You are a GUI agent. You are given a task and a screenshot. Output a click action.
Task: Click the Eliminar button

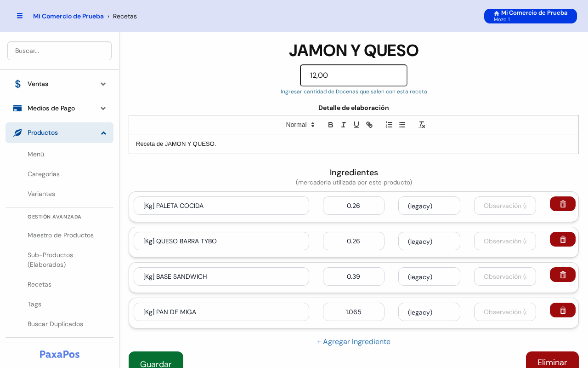coord(552,360)
